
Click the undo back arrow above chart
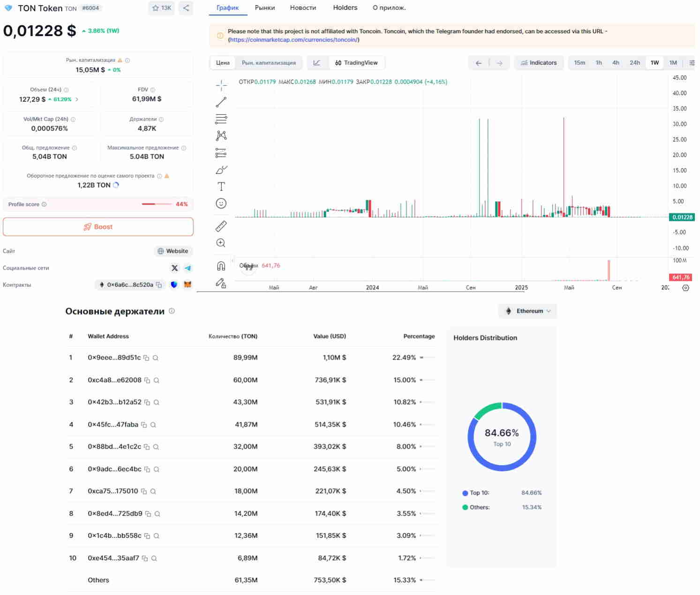click(x=479, y=63)
